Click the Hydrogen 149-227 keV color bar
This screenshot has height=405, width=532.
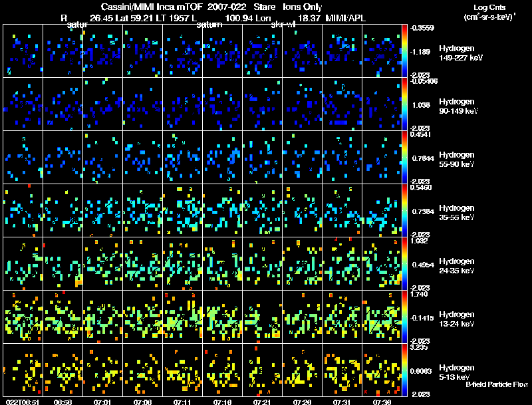pyautogui.click(x=404, y=51)
